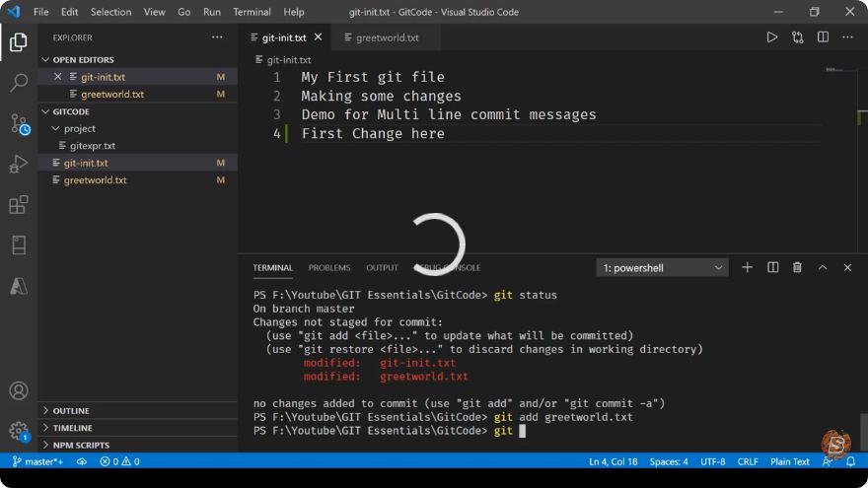
Task: Add a new terminal with the plus icon
Action: point(748,268)
